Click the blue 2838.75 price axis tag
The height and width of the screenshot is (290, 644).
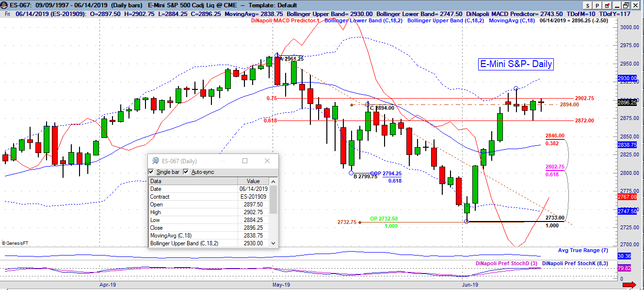click(x=627, y=145)
